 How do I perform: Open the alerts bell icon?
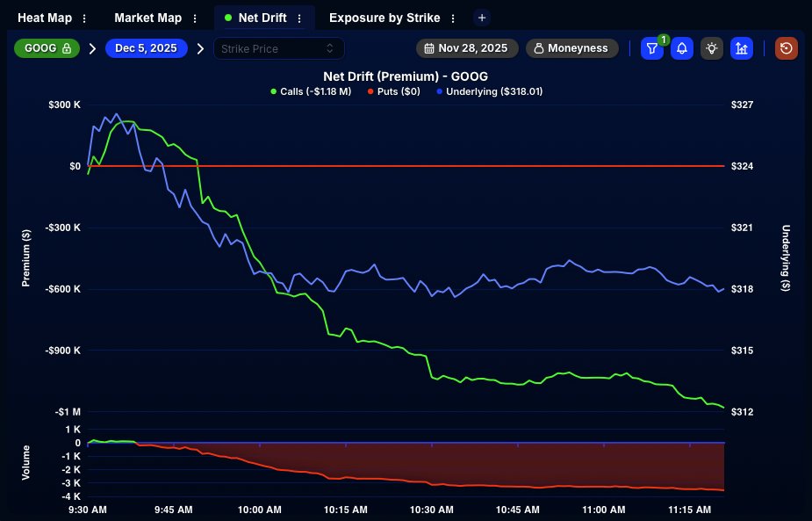coord(682,48)
